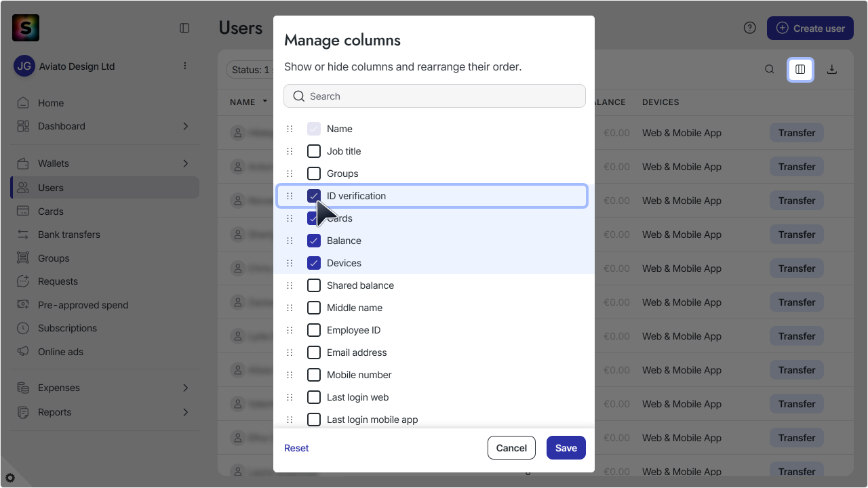Image resolution: width=868 pixels, height=488 pixels.
Task: Focus the column Search field
Action: pyautogui.click(x=435, y=96)
